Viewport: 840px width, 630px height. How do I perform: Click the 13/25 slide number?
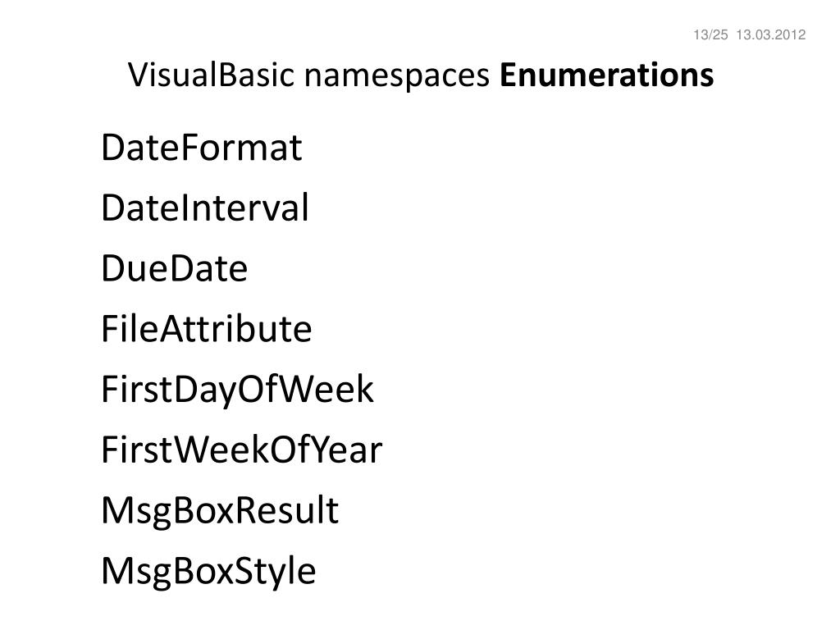(710, 34)
